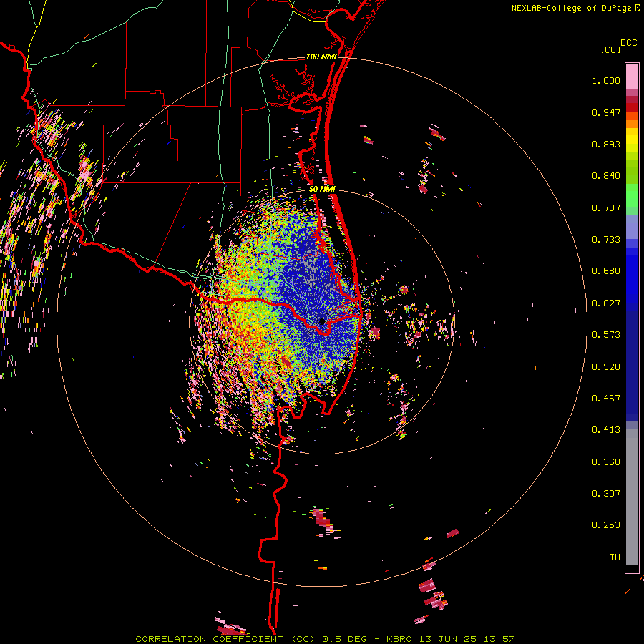Click the 0.360 color bar value
Screen dimensions: 644x644
(x=606, y=462)
